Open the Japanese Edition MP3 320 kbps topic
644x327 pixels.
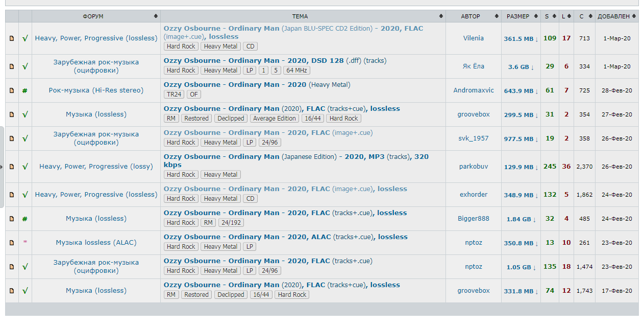(296, 160)
